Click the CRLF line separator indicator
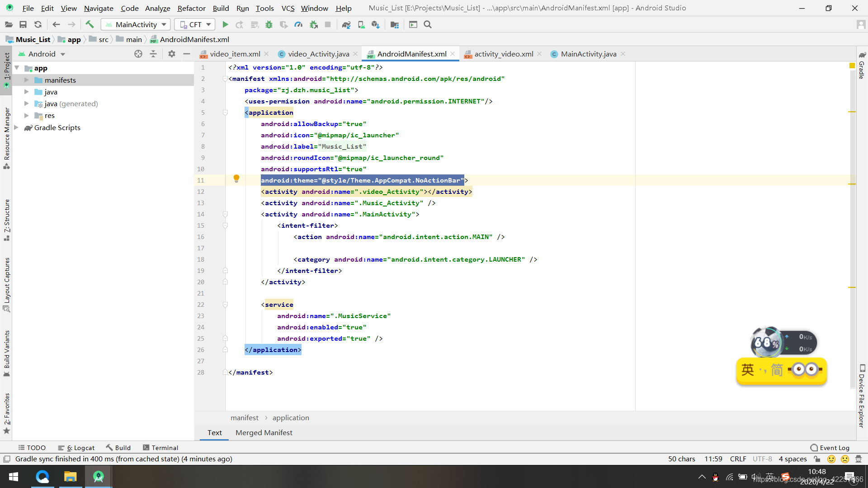This screenshot has width=868, height=488. [x=738, y=459]
